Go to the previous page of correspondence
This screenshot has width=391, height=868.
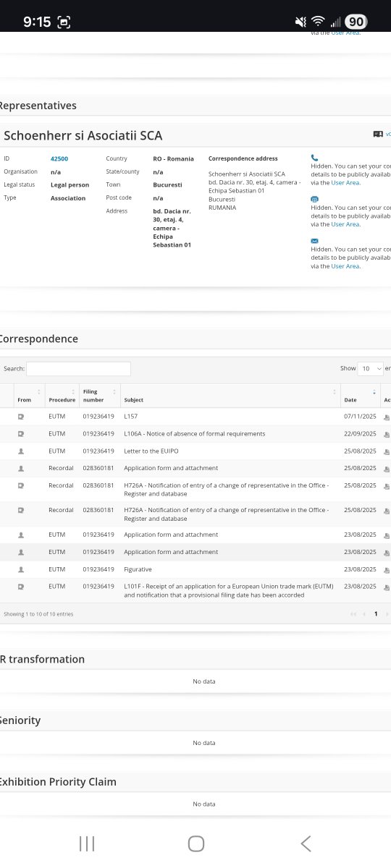click(x=365, y=613)
